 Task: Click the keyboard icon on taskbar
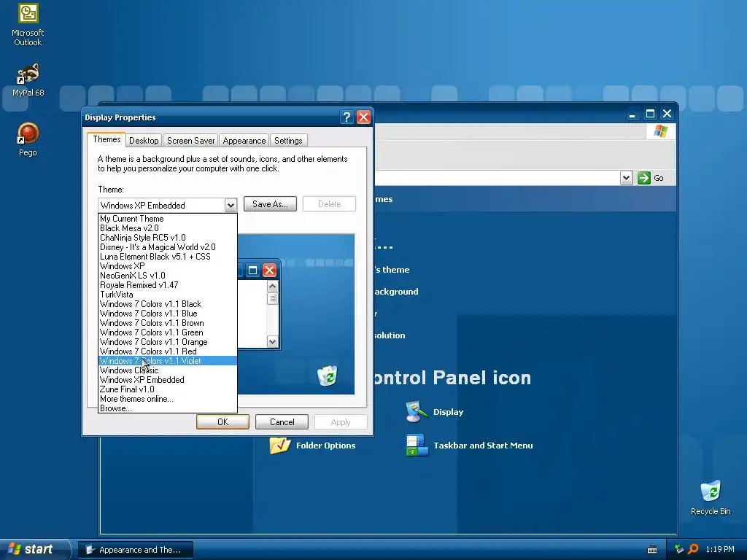click(x=652, y=550)
